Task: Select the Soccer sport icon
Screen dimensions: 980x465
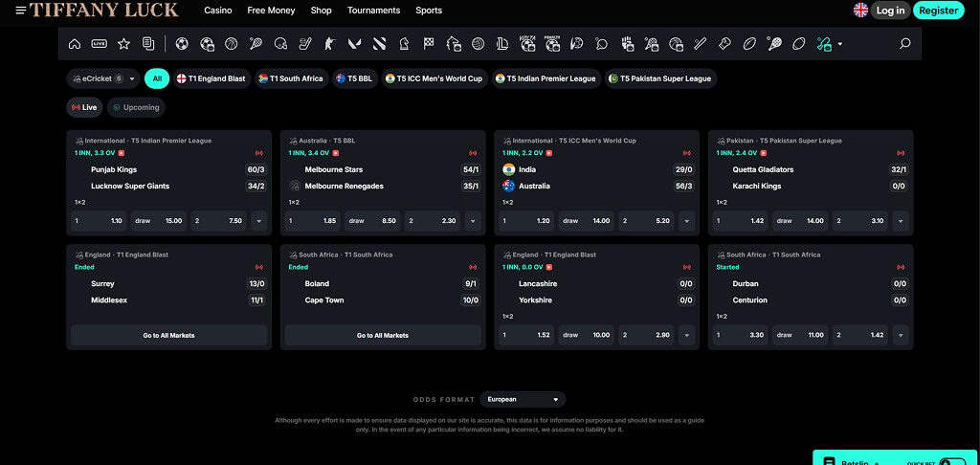Action: 182,44
